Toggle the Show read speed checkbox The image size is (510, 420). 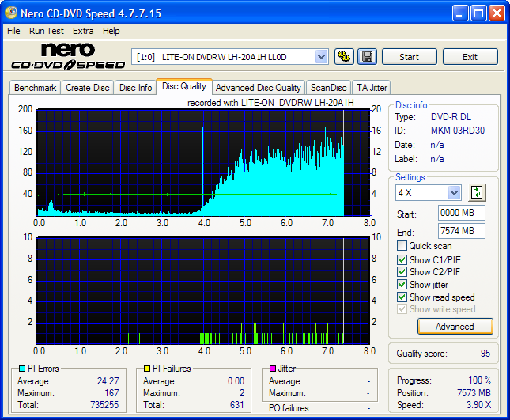click(x=402, y=297)
